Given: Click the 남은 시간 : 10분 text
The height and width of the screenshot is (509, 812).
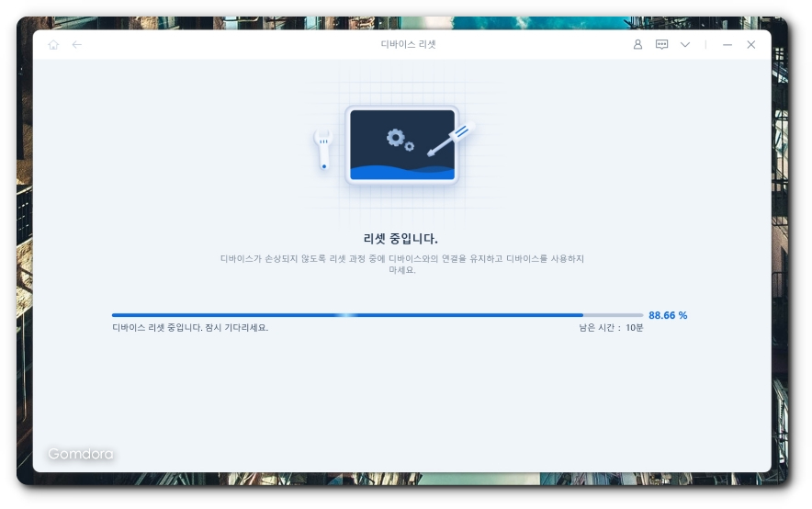Looking at the screenshot, I should tap(611, 328).
